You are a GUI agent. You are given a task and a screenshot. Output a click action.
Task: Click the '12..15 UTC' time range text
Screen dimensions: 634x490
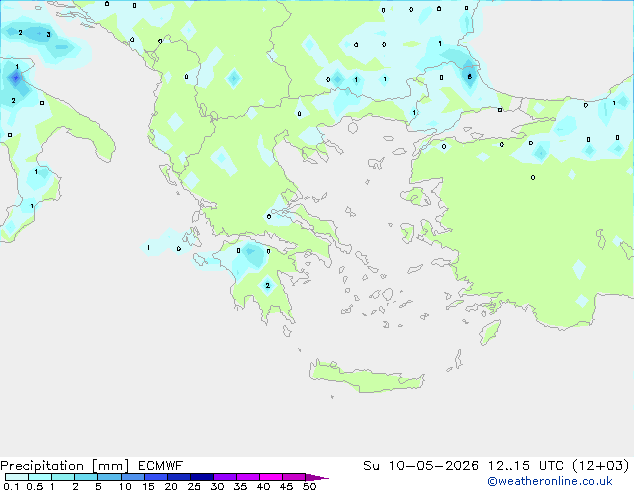click(x=526, y=466)
